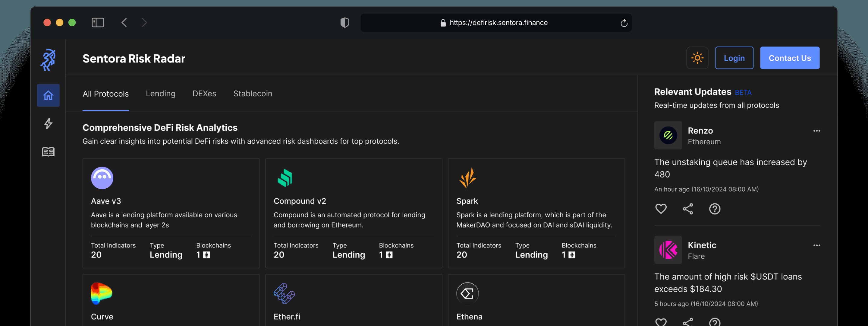This screenshot has width=868, height=326.
Task: Click the Aave v3 description text
Action: 164,220
